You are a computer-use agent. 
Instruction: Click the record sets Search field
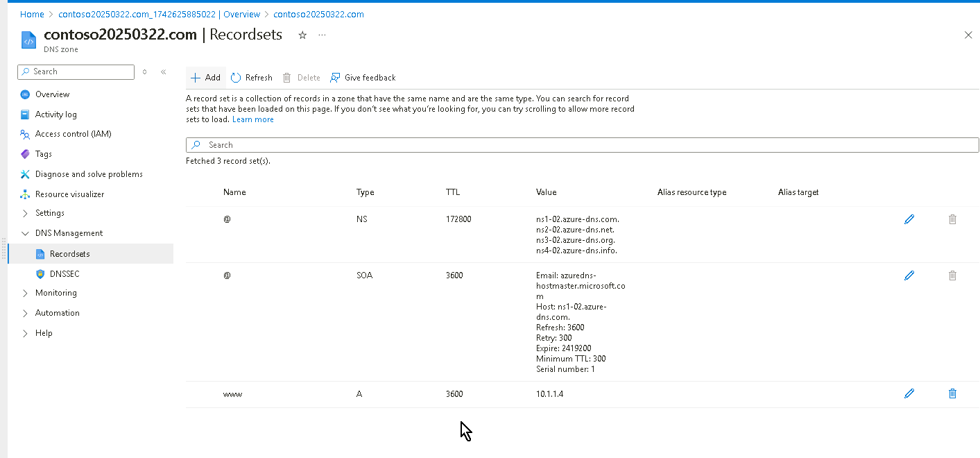click(x=583, y=145)
